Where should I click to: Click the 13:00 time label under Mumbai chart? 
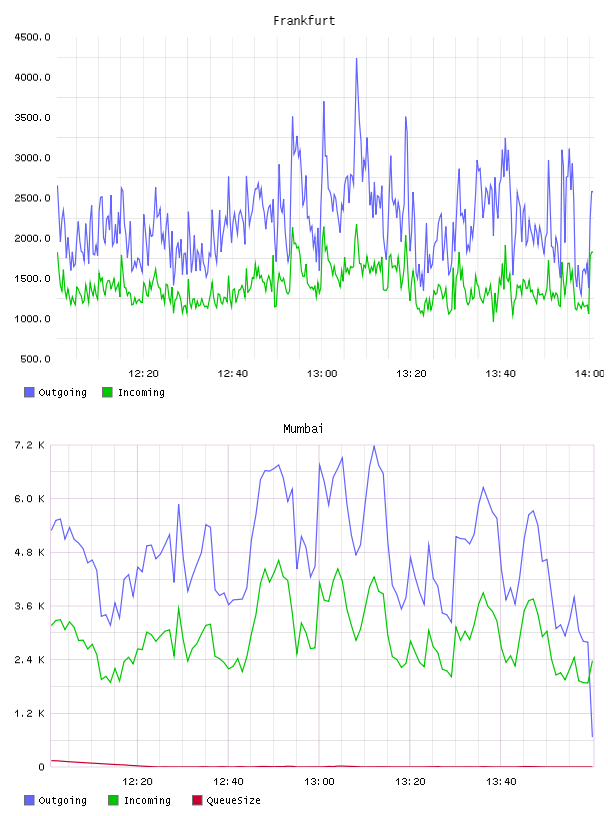tap(319, 781)
